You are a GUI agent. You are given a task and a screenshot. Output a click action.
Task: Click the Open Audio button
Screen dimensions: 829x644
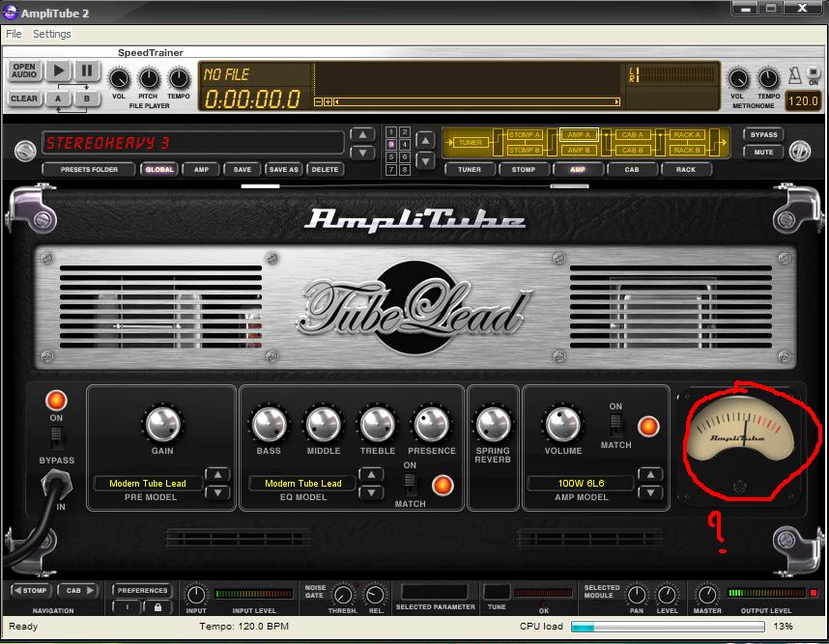pyautogui.click(x=24, y=72)
